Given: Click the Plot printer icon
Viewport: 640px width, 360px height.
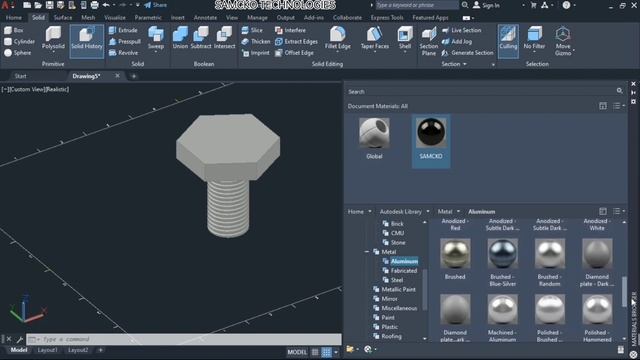Looking at the screenshot, I should coord(94,5).
